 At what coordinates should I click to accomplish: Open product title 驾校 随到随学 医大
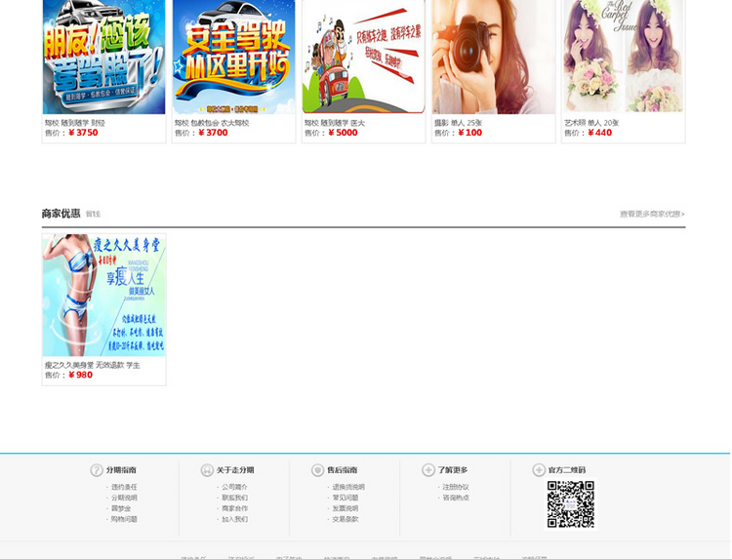click(335, 123)
